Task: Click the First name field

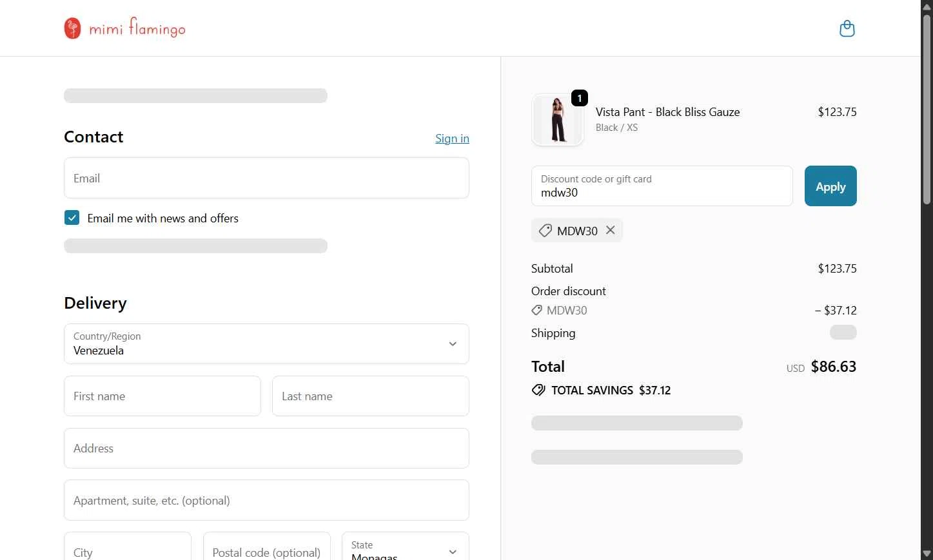Action: [x=162, y=396]
